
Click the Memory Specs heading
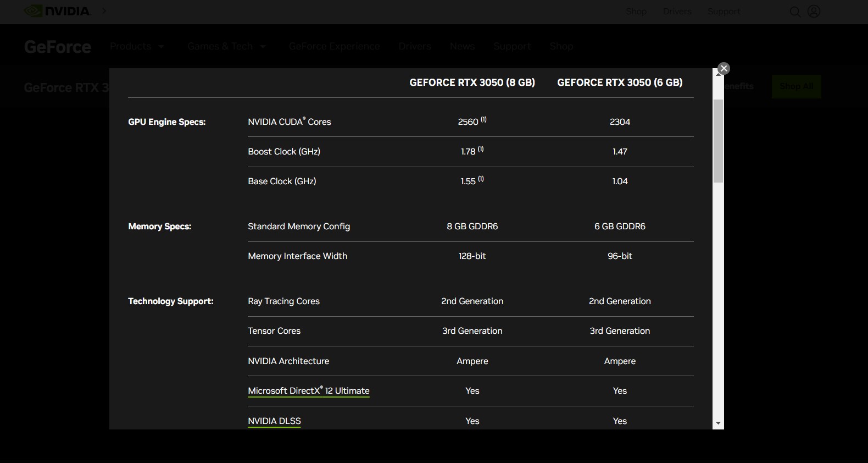pos(160,227)
